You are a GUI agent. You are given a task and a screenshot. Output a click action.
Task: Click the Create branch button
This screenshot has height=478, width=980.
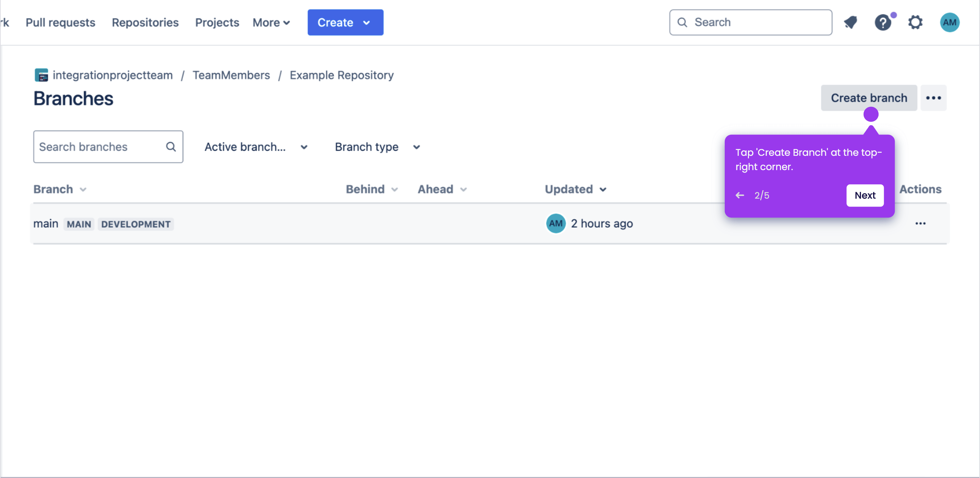(868, 98)
